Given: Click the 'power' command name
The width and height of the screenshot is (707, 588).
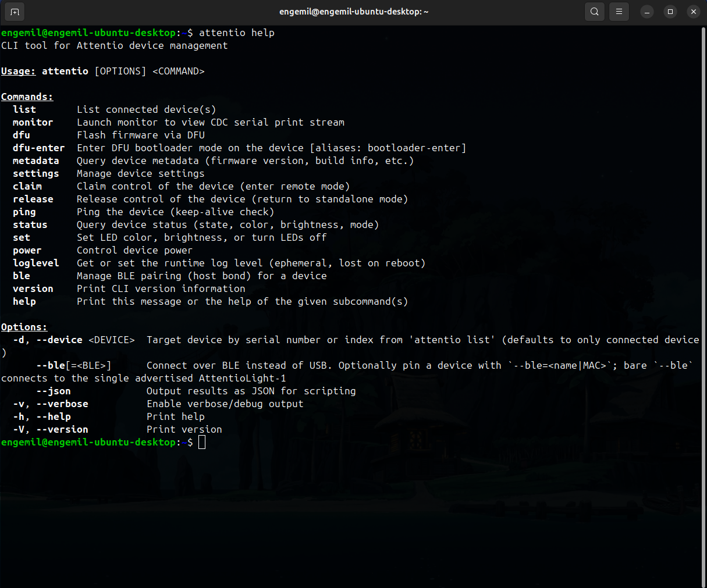Looking at the screenshot, I should click(x=27, y=251).
